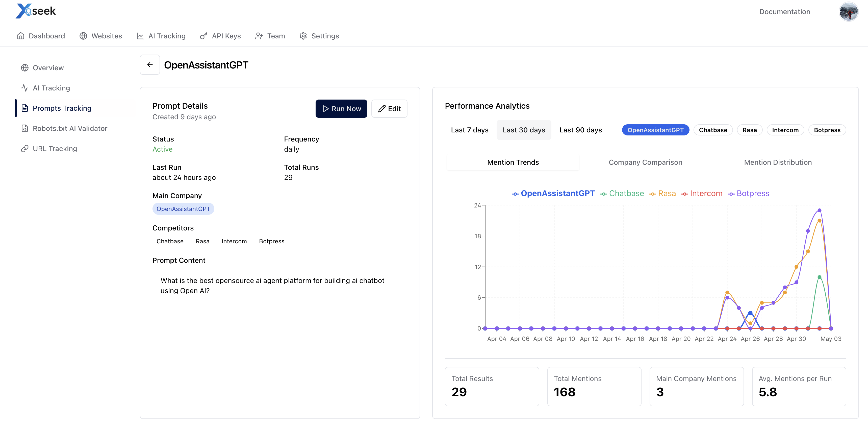This screenshot has height=424, width=868.
Task: Select Last 30 days range
Action: pyautogui.click(x=524, y=130)
